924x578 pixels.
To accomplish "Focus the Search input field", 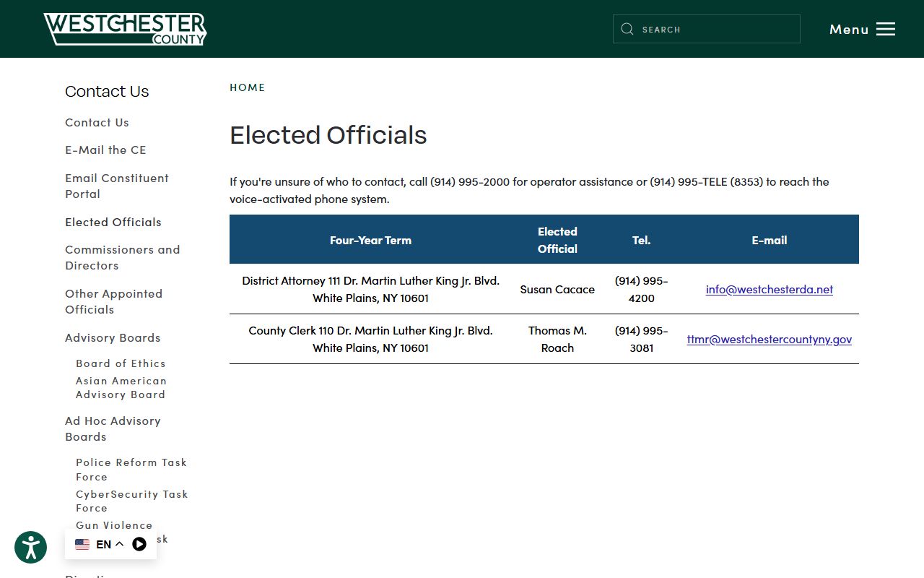I will tap(707, 29).
